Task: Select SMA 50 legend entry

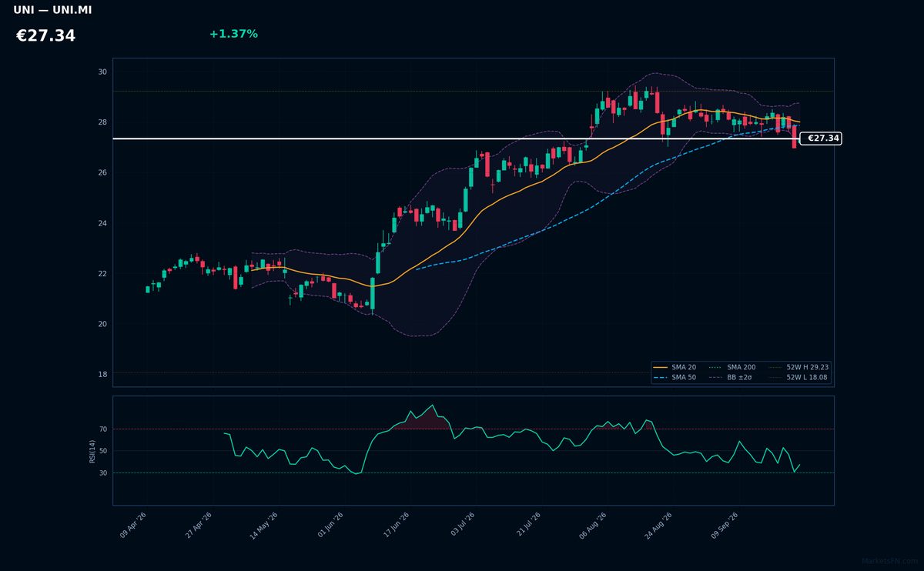Action: pyautogui.click(x=674, y=378)
